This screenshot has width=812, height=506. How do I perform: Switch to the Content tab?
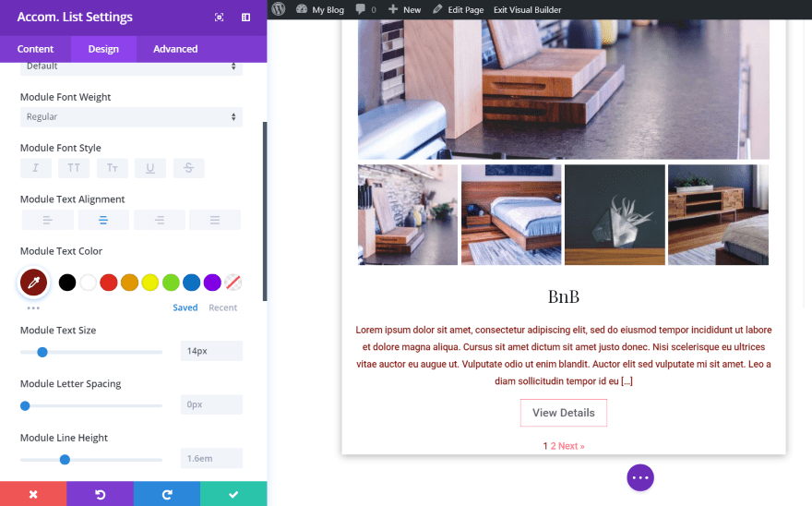pos(35,49)
